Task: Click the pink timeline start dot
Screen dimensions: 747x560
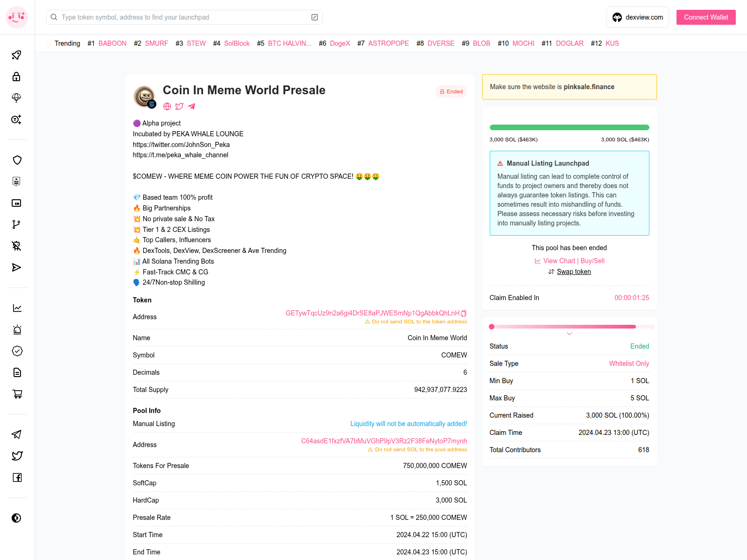Action: (x=492, y=327)
